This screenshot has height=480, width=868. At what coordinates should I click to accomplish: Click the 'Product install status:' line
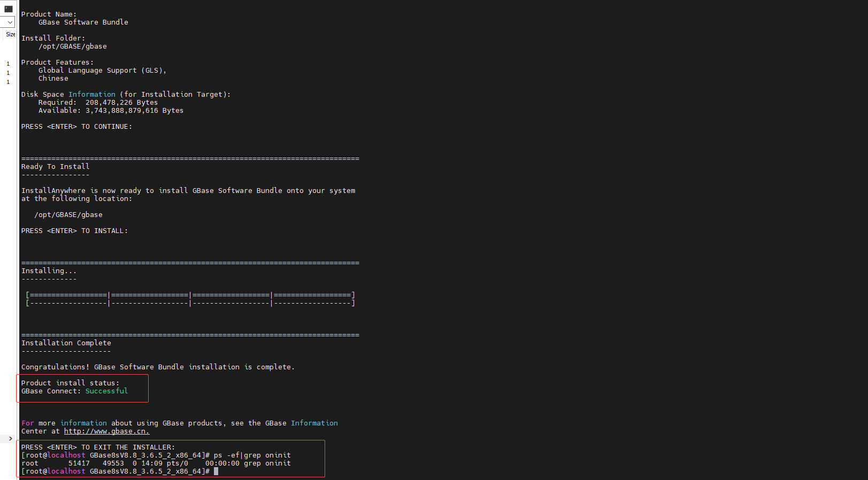70,383
